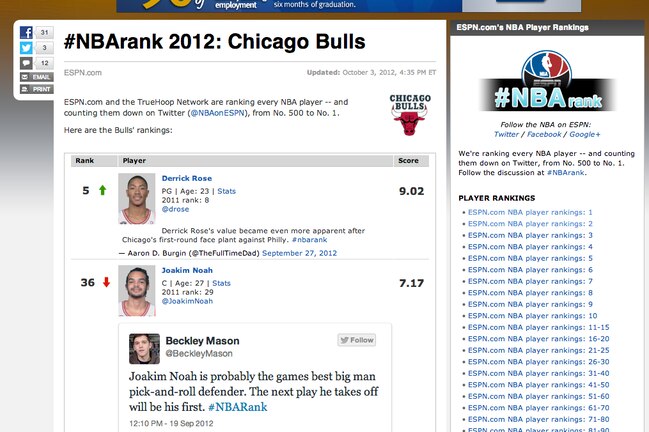Select the article title #NBArank 2012: Chicago Bulls

coord(214,42)
